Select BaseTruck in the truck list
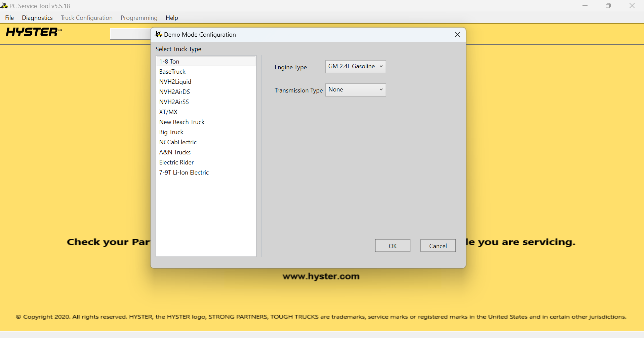Viewport: 644px width, 338px height. click(x=206, y=71)
